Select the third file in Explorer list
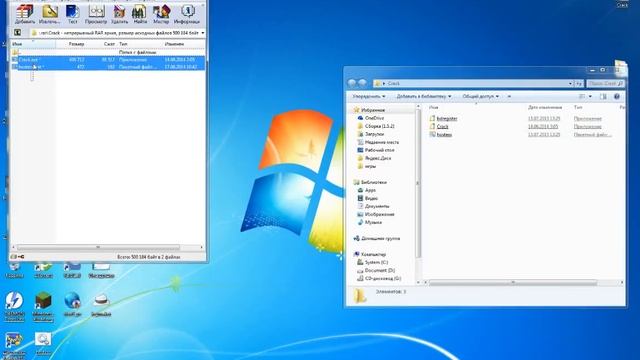Screen dimensions: 640x360 point(440,134)
